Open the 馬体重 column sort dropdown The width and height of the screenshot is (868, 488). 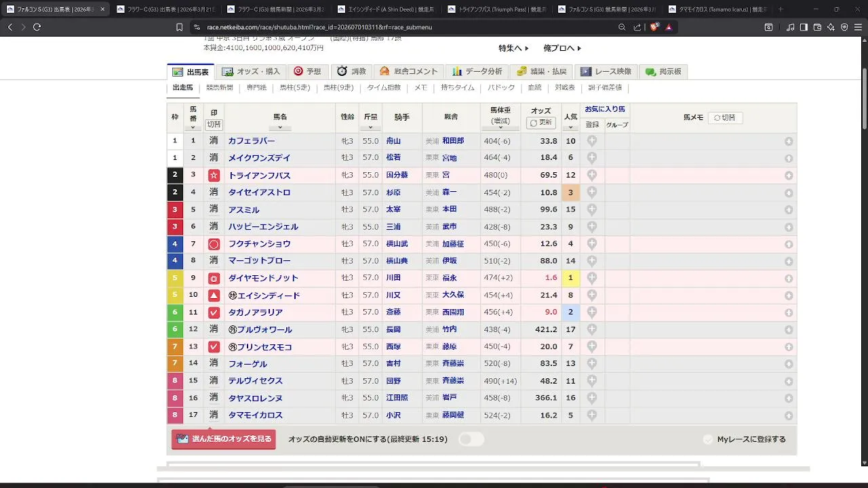pos(500,129)
